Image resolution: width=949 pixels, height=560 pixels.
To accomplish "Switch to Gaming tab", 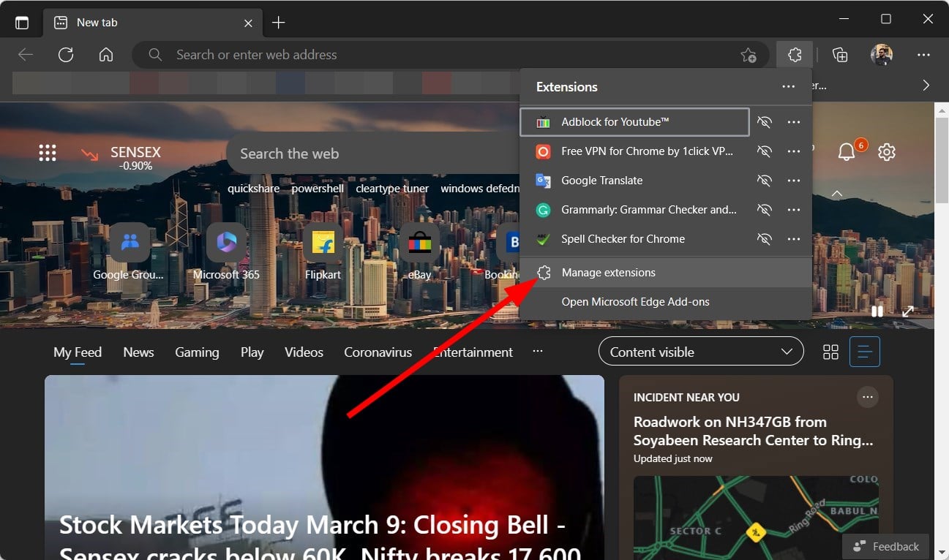I will pyautogui.click(x=197, y=352).
